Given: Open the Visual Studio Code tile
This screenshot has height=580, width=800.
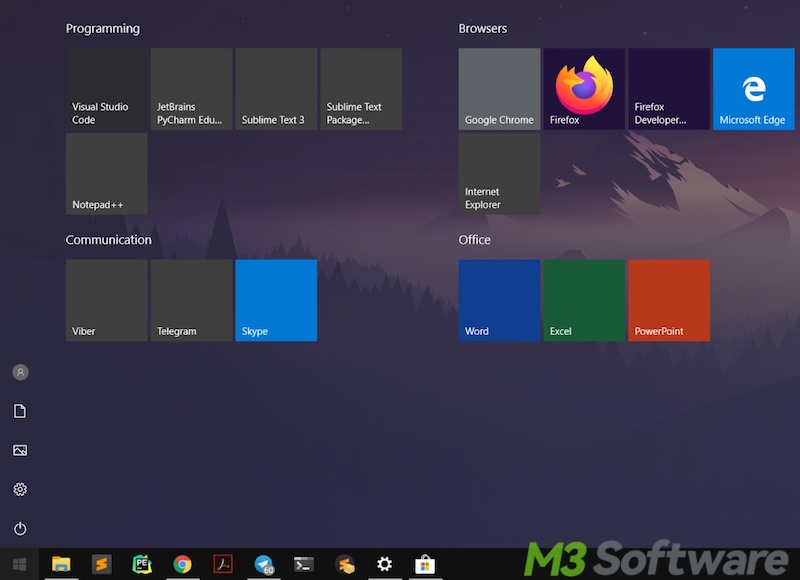Looking at the screenshot, I should (x=106, y=89).
